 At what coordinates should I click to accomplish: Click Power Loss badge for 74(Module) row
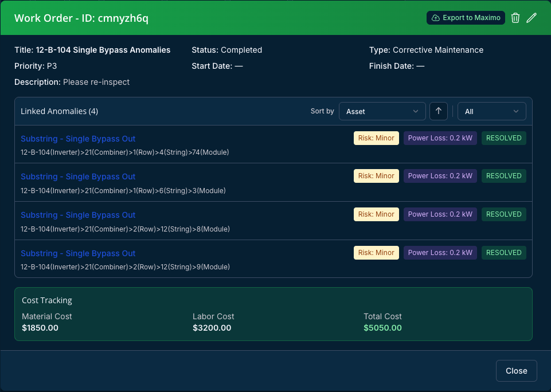[x=440, y=138]
